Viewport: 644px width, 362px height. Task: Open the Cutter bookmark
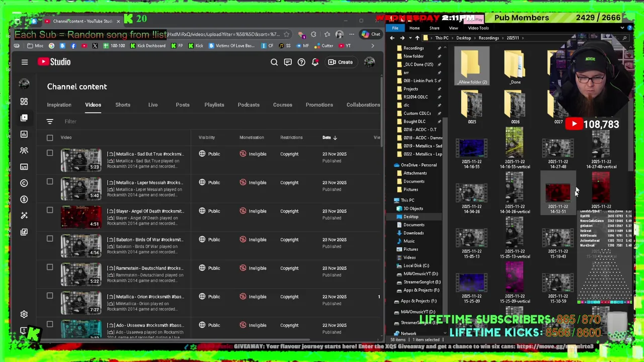point(324,46)
